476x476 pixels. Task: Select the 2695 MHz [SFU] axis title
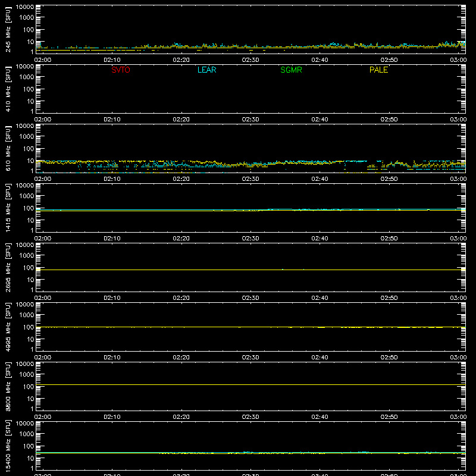[x=8, y=267]
